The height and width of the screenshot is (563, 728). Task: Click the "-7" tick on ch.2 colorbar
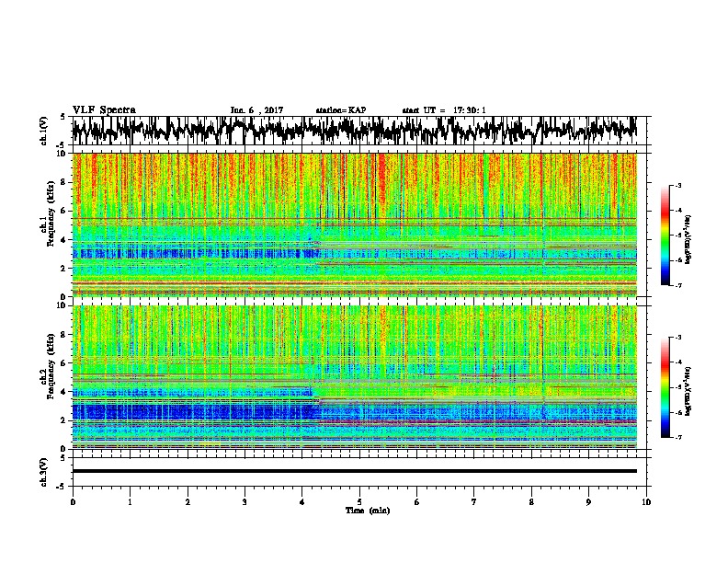tap(678, 438)
